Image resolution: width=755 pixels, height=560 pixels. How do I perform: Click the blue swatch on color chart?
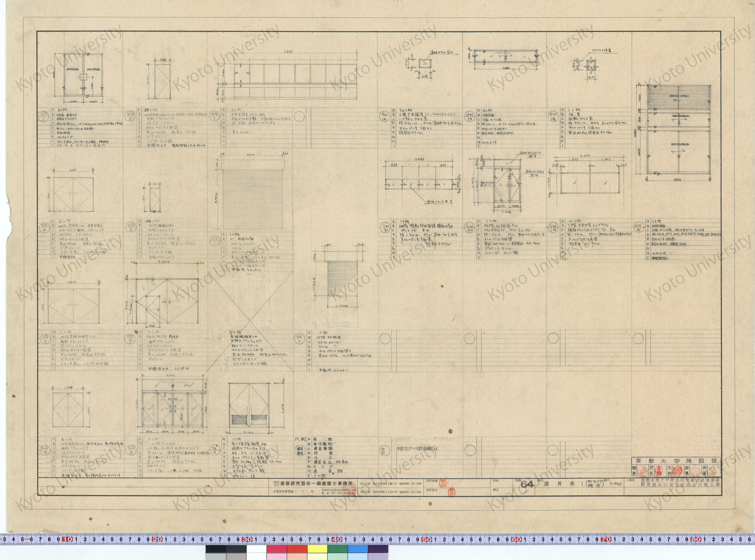(x=357, y=549)
